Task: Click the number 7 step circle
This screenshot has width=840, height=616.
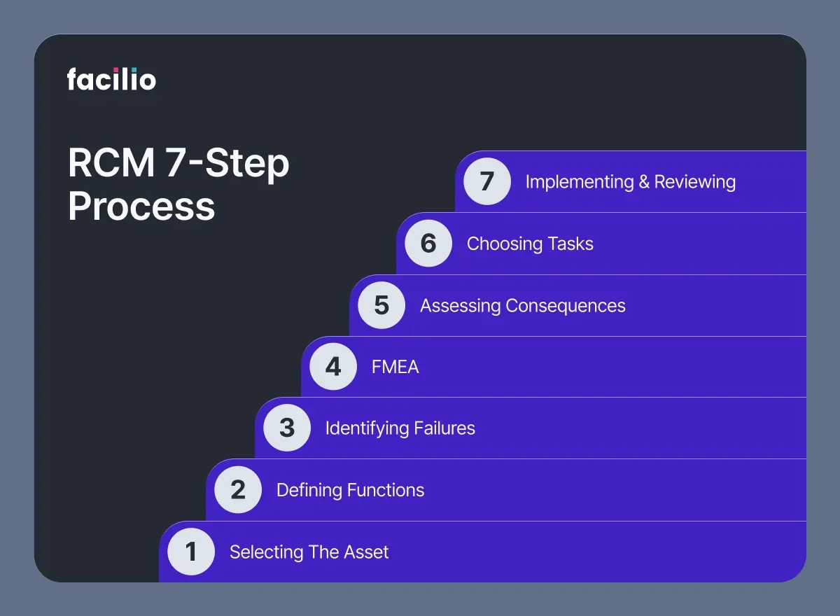Action: click(x=487, y=182)
